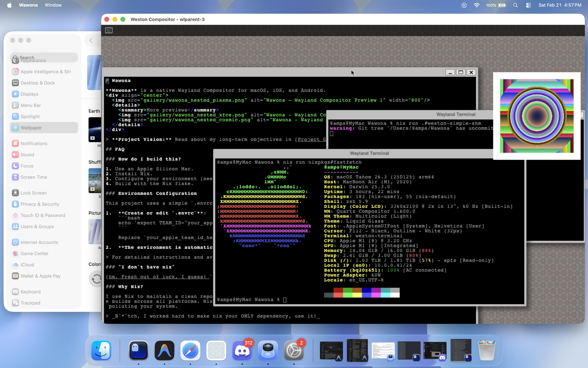
Task: Open the Wawona app menu
Action: [28, 5]
